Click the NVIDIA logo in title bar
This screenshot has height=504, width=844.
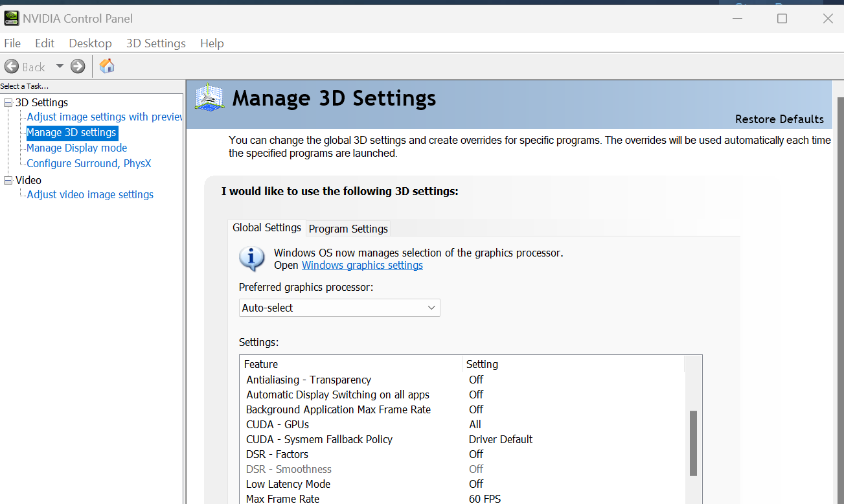[x=11, y=18]
